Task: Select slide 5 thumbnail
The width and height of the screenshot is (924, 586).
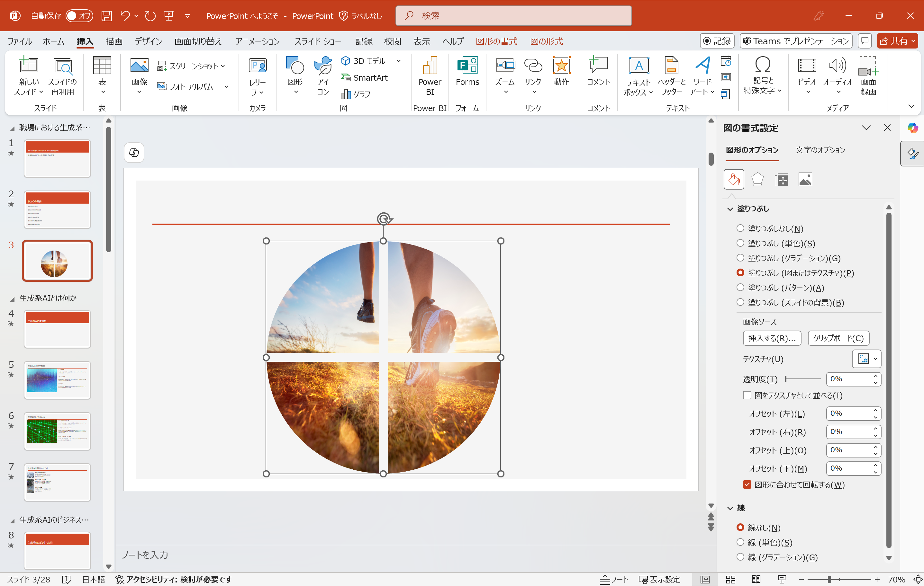Action: click(57, 380)
